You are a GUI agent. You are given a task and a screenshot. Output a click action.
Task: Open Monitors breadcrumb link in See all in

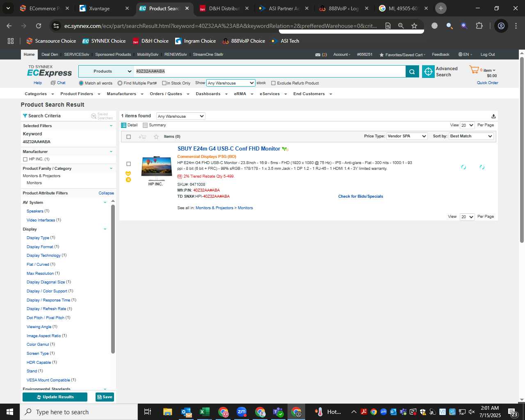[x=245, y=208]
